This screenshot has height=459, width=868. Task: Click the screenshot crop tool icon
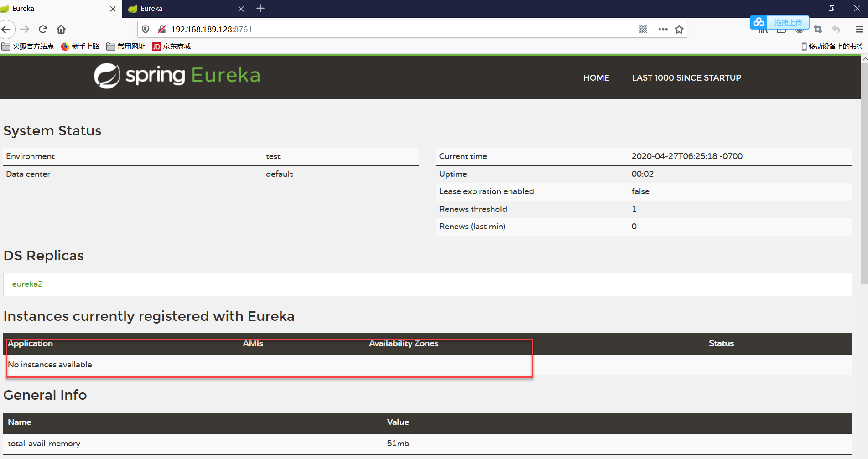818,29
